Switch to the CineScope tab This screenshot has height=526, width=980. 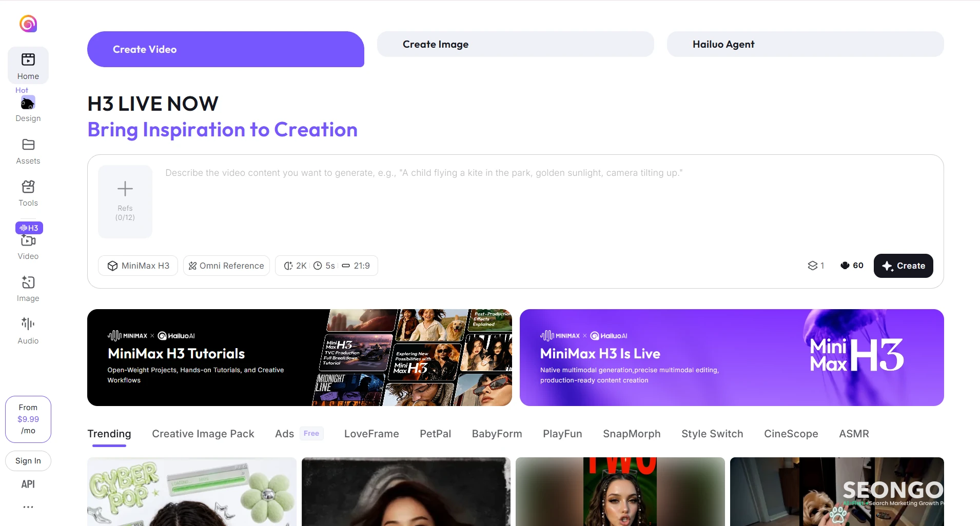tap(791, 434)
